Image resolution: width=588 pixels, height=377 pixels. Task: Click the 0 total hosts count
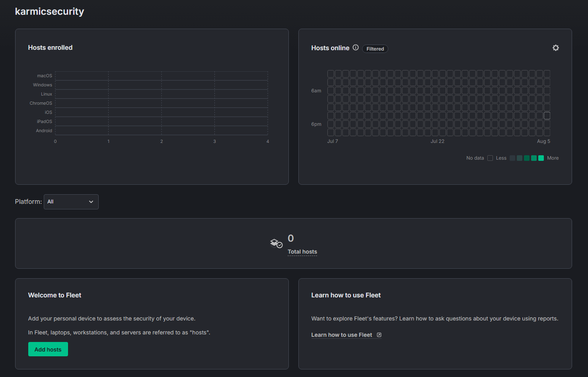(x=291, y=238)
